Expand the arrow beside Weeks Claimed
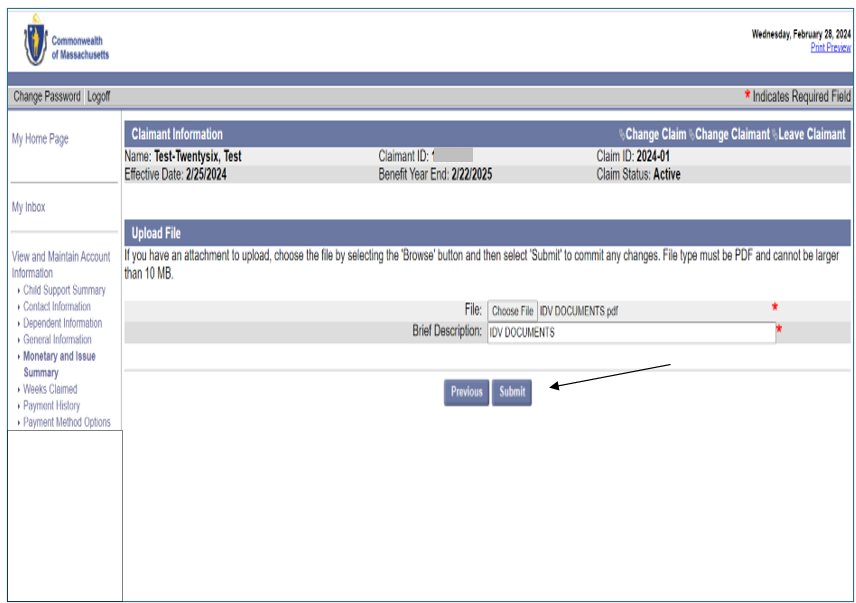Viewport: 856px width, 603px height. pyautogui.click(x=17, y=389)
